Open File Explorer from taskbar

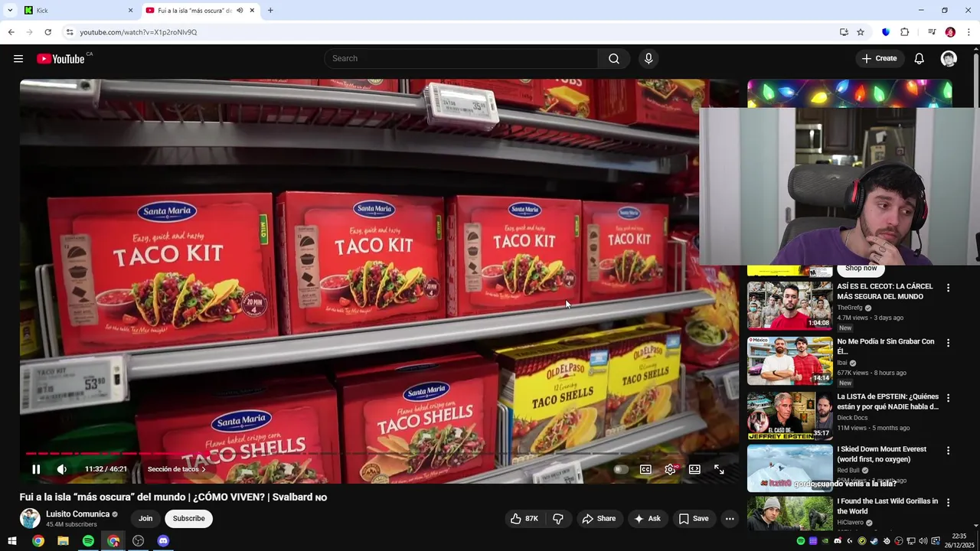pos(63,541)
